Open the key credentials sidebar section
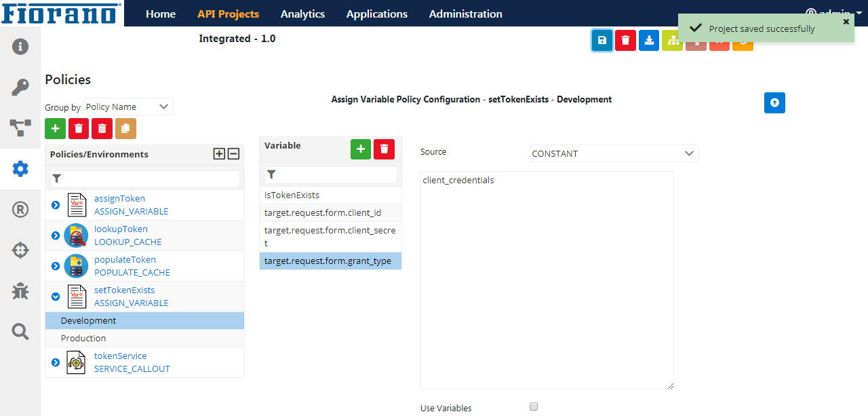This screenshot has width=868, height=416. coord(20,88)
